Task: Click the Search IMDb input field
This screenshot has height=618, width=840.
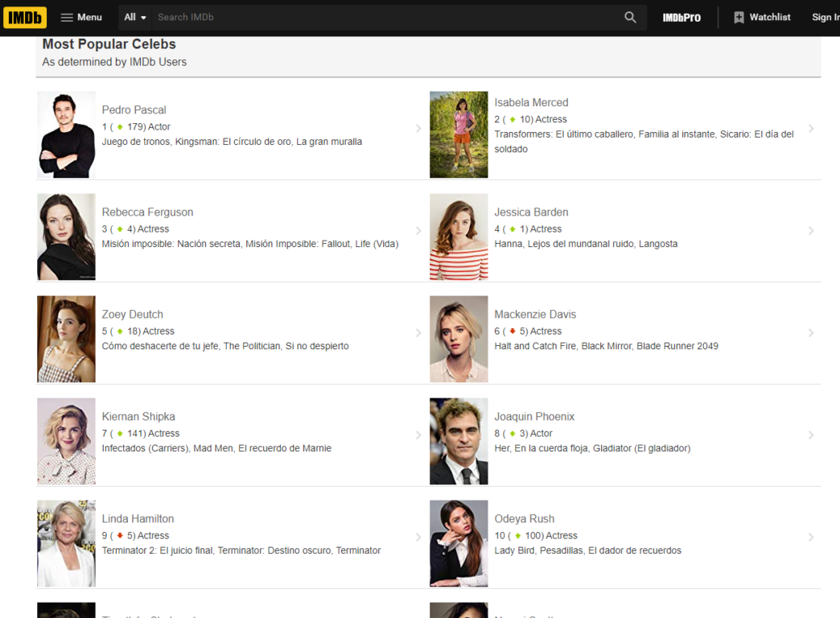Action: (x=386, y=18)
